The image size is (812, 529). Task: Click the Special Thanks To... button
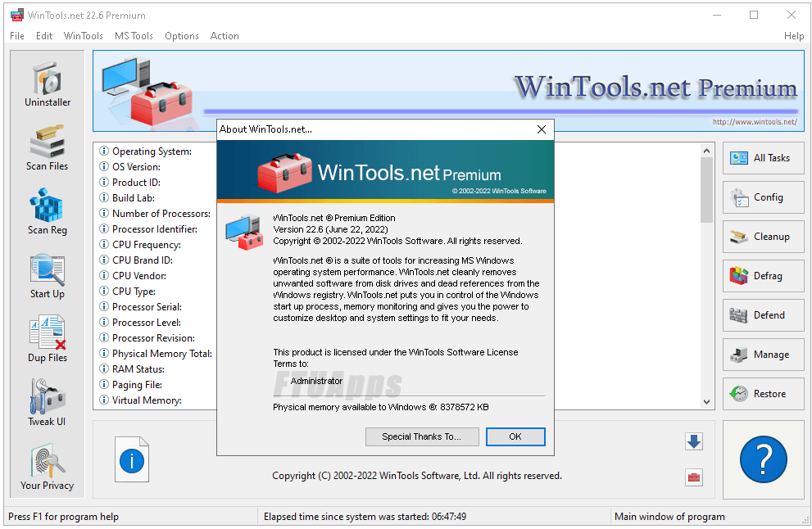click(x=422, y=436)
